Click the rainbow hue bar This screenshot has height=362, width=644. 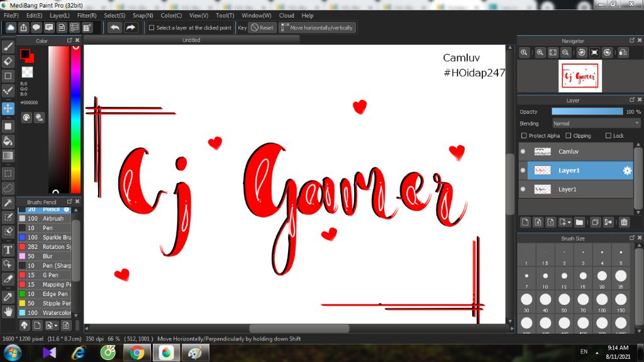click(75, 119)
